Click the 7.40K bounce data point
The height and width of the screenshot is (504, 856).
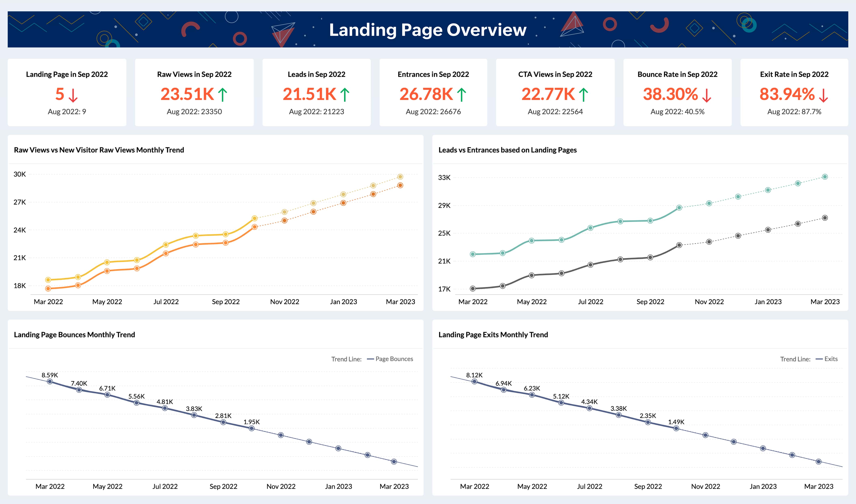pyautogui.click(x=79, y=390)
